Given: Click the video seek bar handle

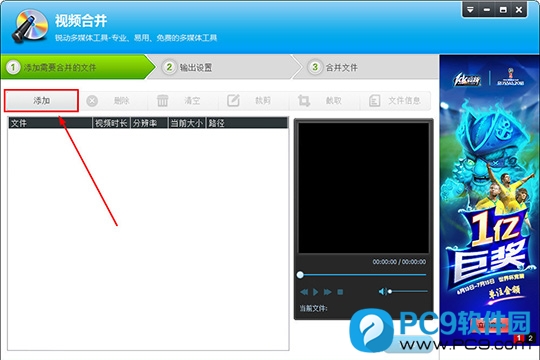Looking at the screenshot, I should click(x=300, y=275).
